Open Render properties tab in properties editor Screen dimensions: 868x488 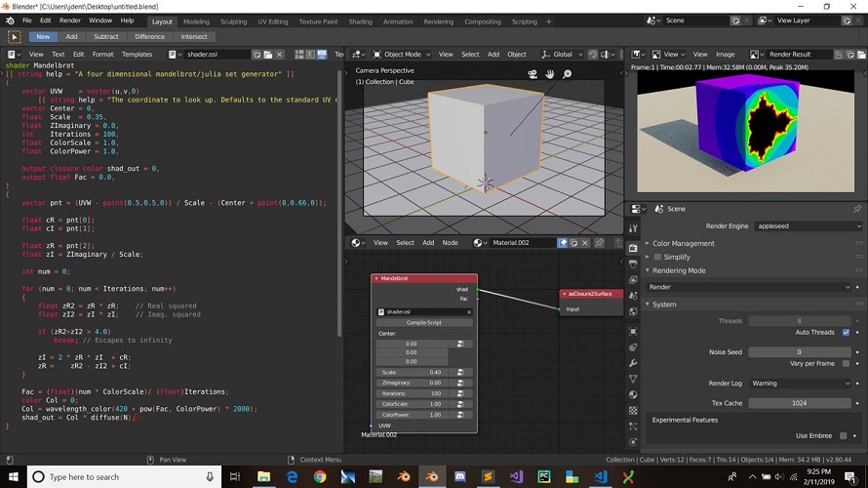coord(633,248)
